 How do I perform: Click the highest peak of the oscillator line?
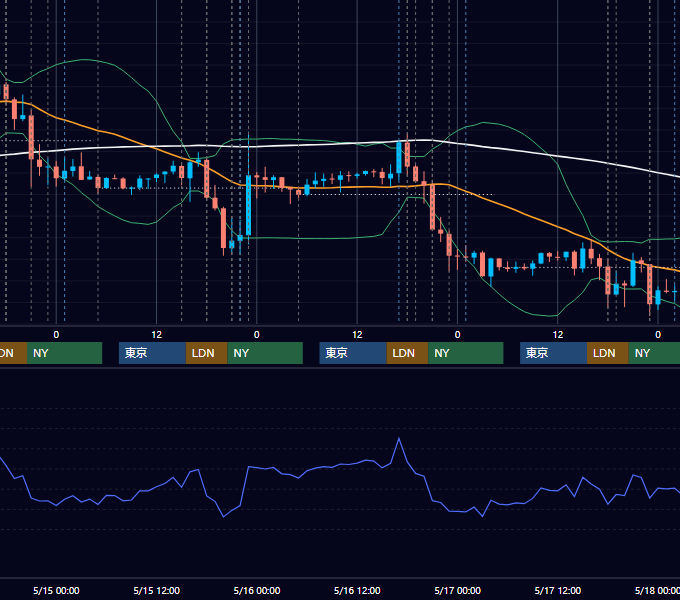pyautogui.click(x=399, y=439)
